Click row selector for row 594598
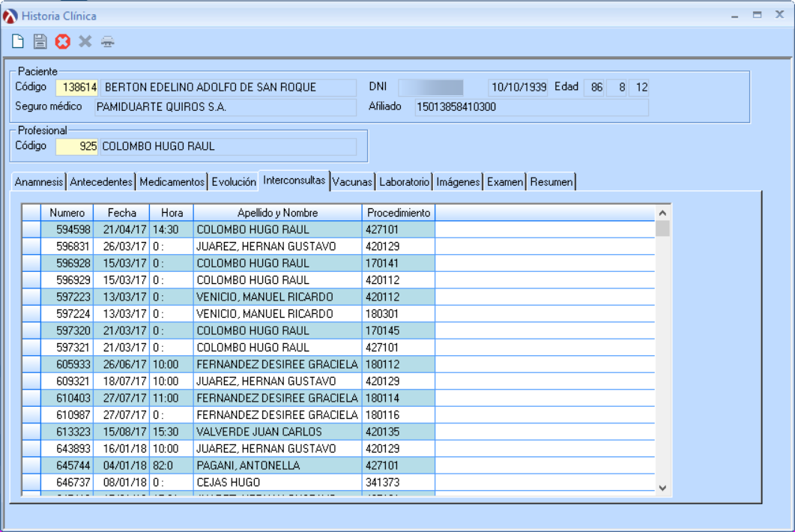This screenshot has width=795, height=532. [31, 230]
